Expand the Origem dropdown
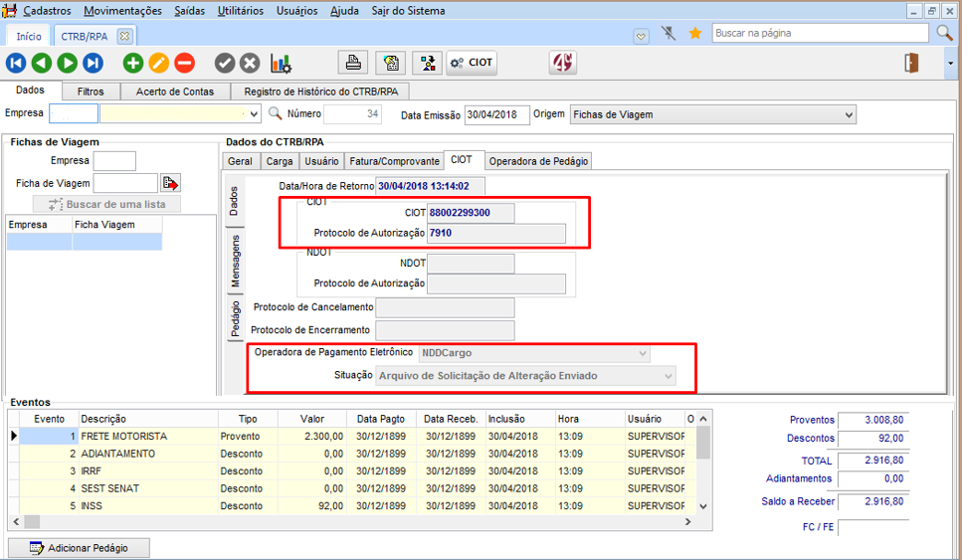Viewport: 962px width, 560px height. point(848,115)
